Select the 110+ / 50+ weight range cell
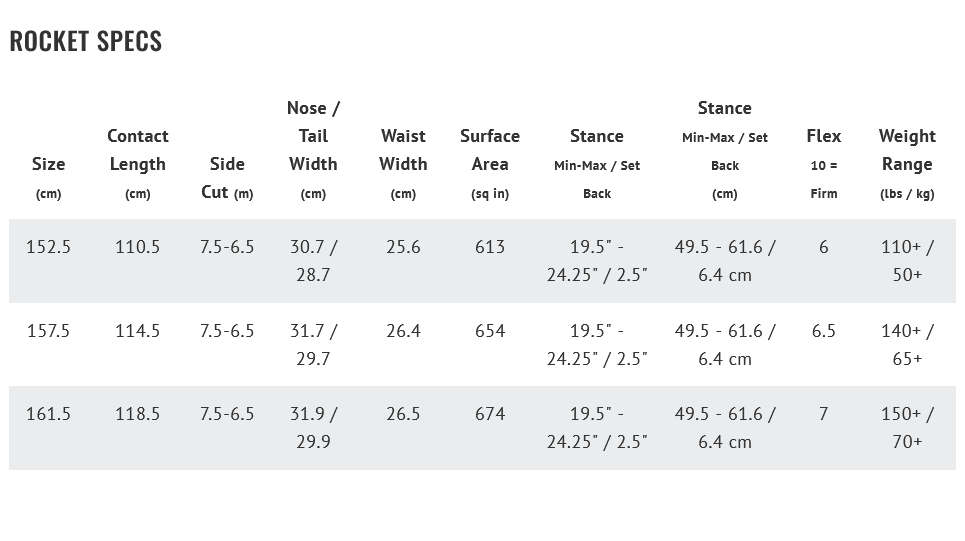Screen dimensions: 965x541 (x=907, y=260)
